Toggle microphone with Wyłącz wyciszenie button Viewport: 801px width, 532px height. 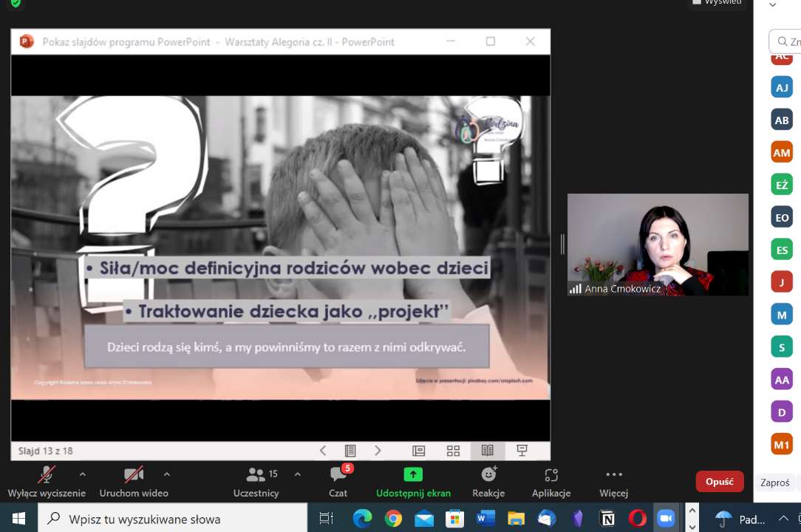47,475
